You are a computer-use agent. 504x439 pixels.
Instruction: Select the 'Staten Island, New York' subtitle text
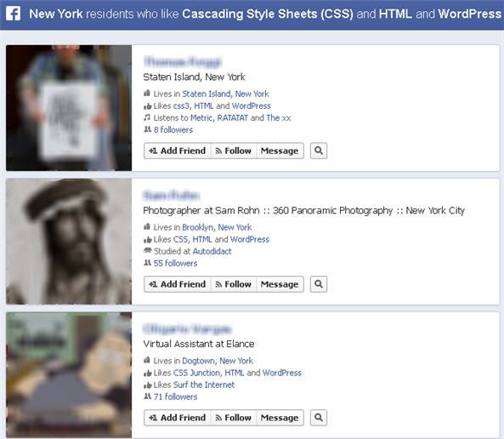(x=194, y=77)
